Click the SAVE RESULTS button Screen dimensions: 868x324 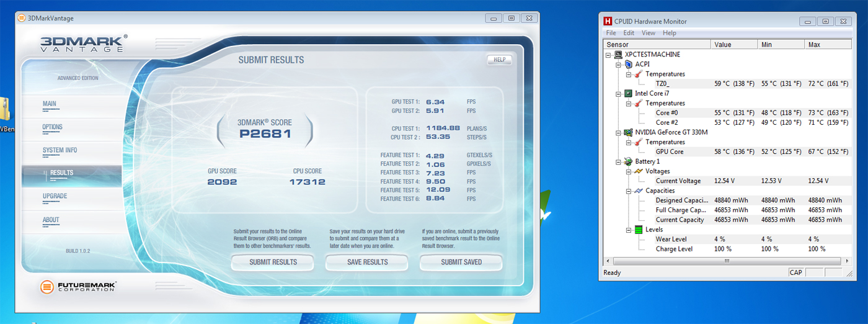tap(367, 262)
